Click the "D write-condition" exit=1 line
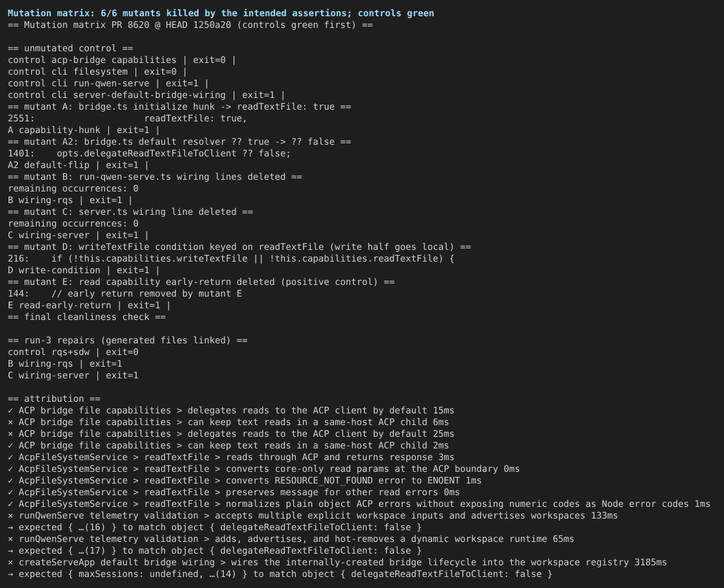The height and width of the screenshot is (588, 724). pyautogui.click(x=84, y=270)
